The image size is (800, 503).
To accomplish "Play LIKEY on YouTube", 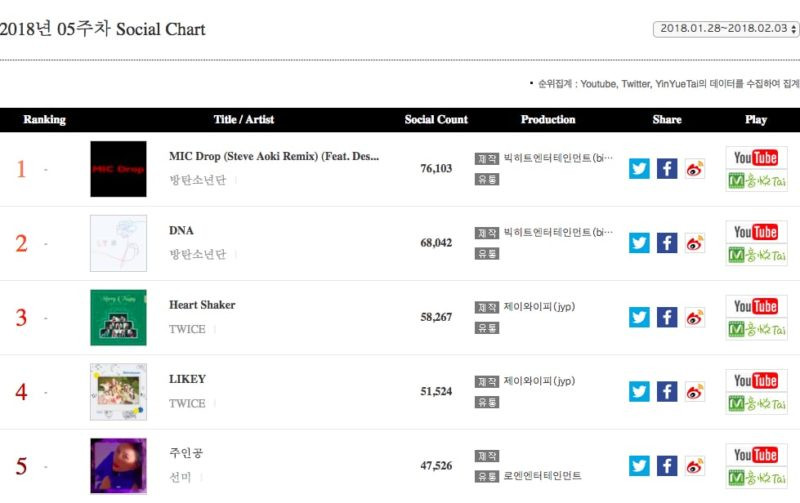I will (x=756, y=381).
